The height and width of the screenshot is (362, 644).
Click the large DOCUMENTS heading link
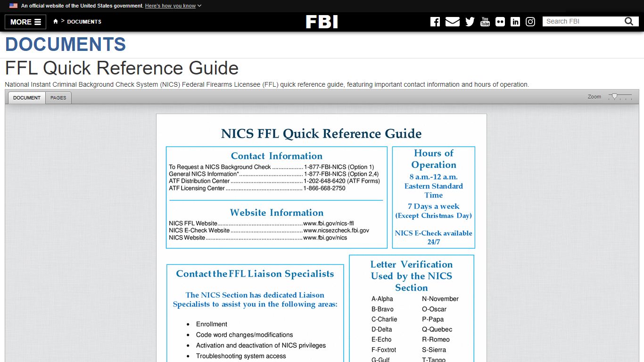(x=66, y=44)
